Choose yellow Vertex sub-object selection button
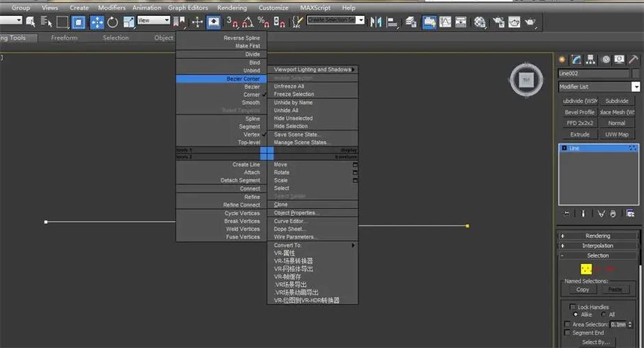 point(586,269)
